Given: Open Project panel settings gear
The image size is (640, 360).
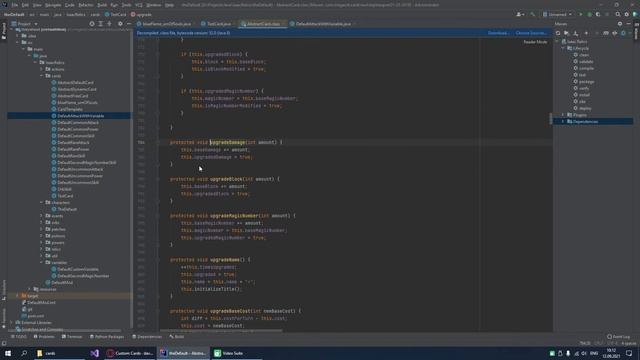Looking at the screenshot, I should (120, 24).
